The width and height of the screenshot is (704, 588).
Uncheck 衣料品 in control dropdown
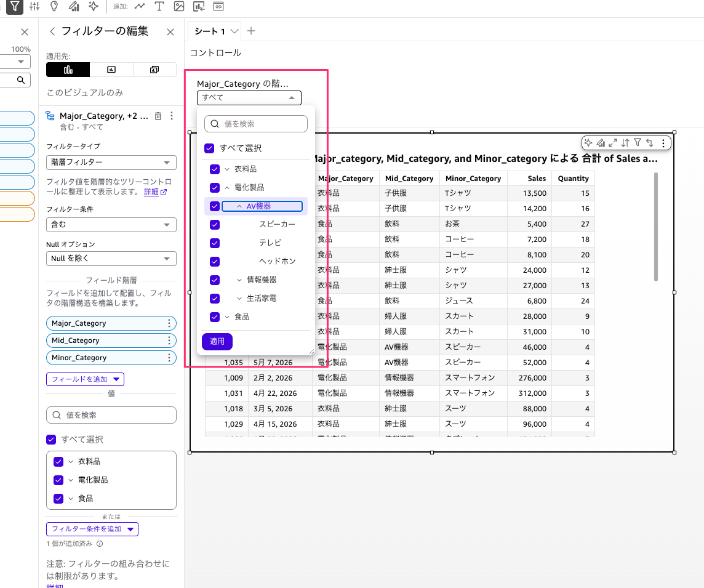215,169
